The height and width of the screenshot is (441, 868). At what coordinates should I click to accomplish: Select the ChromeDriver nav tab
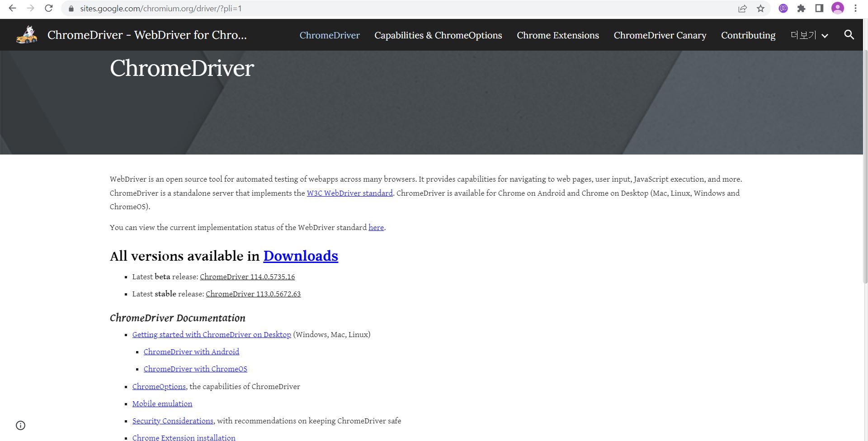330,35
